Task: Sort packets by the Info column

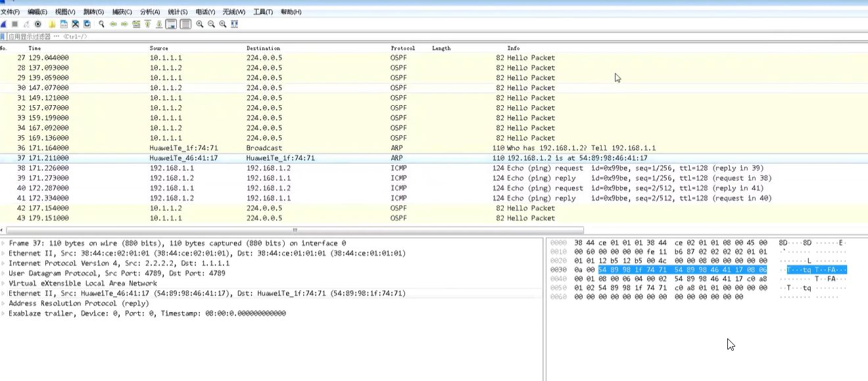Action: [514, 48]
